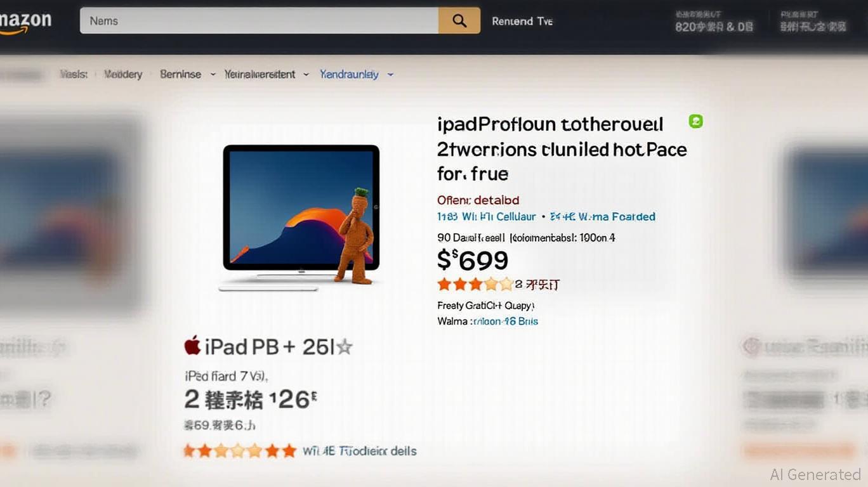Viewport: 868px width, 487px height.
Task: Click the blurred red circular icon at right
Action: [x=751, y=346]
